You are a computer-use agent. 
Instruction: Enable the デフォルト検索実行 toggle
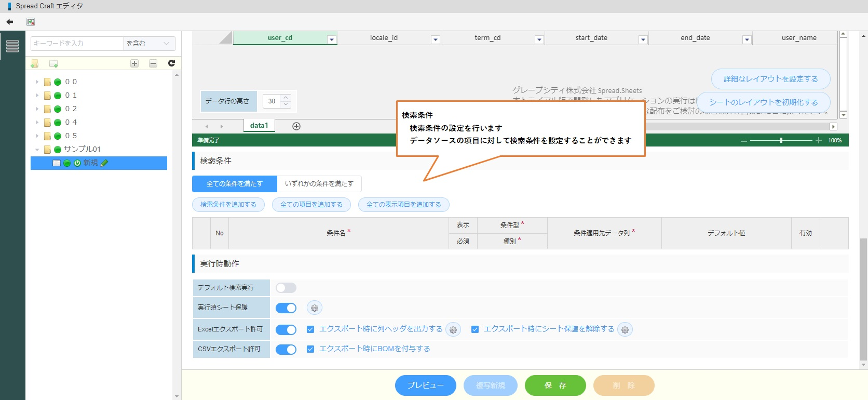click(x=286, y=288)
